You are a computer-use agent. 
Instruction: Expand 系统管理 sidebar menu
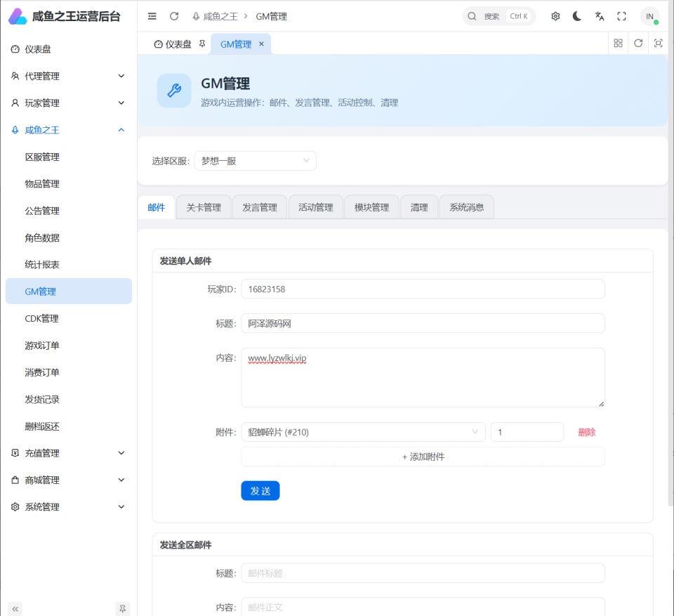click(69, 506)
